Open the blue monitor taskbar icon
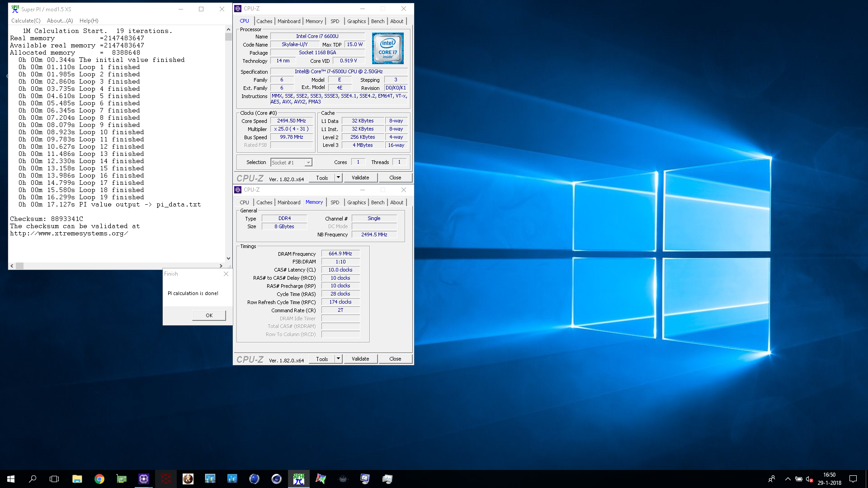 click(x=365, y=479)
